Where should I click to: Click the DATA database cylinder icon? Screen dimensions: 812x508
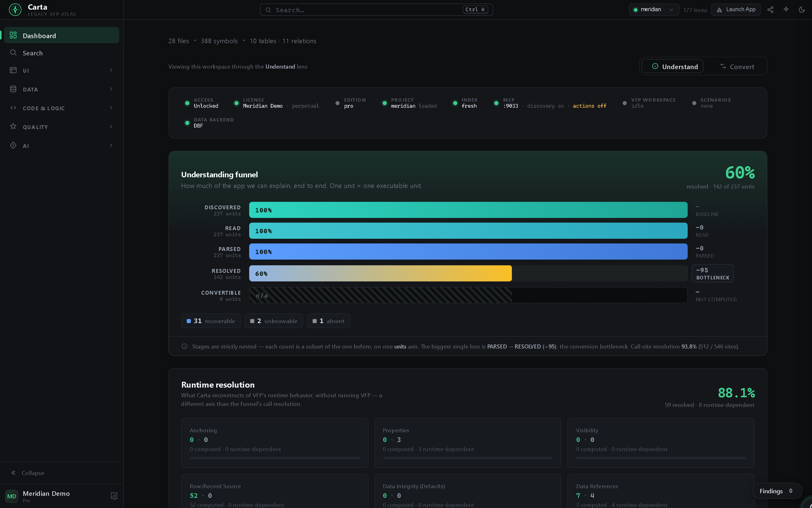(13, 89)
